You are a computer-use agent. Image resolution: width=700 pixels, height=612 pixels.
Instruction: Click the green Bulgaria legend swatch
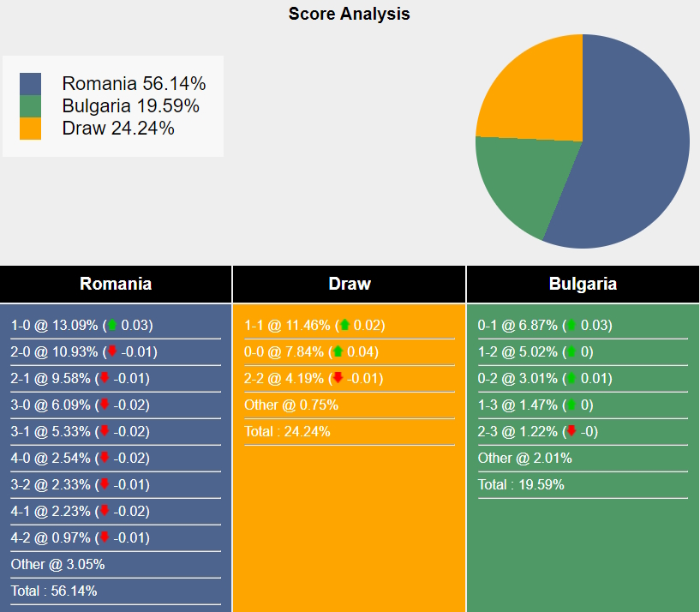coord(31,106)
